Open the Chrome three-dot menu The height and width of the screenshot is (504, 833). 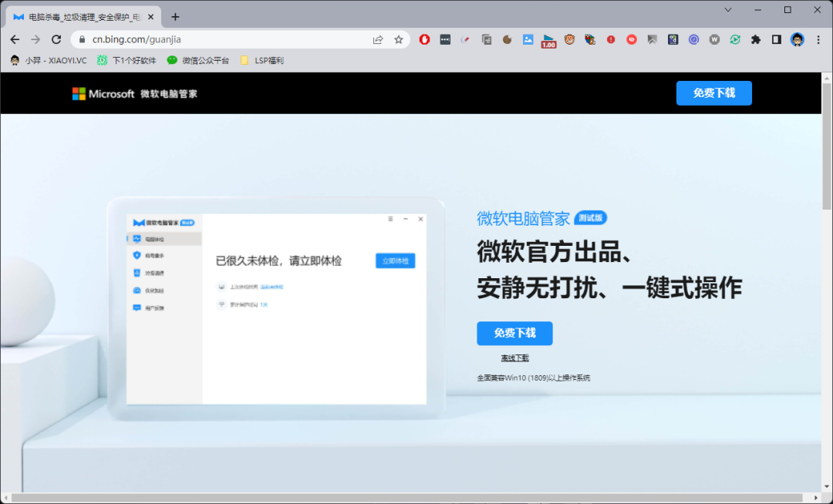pos(818,39)
